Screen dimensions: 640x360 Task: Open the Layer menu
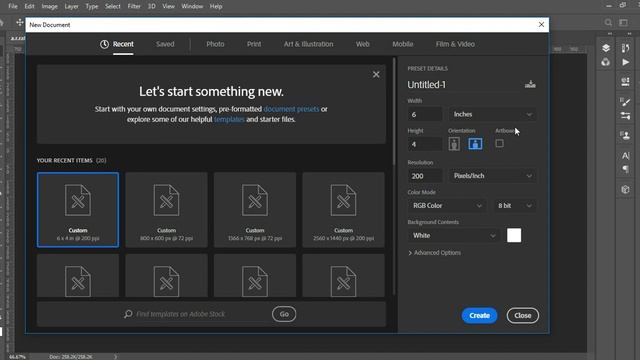[71, 6]
